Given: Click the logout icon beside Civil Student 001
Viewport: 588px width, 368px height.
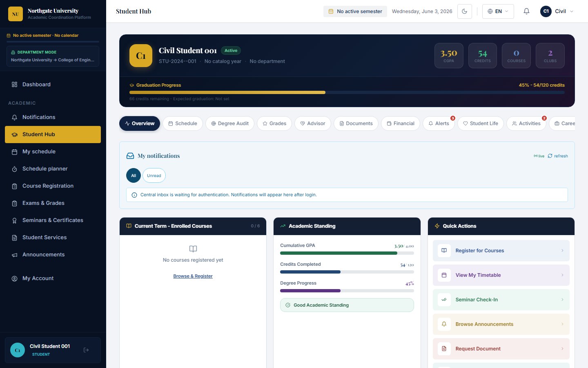Looking at the screenshot, I should (86, 350).
